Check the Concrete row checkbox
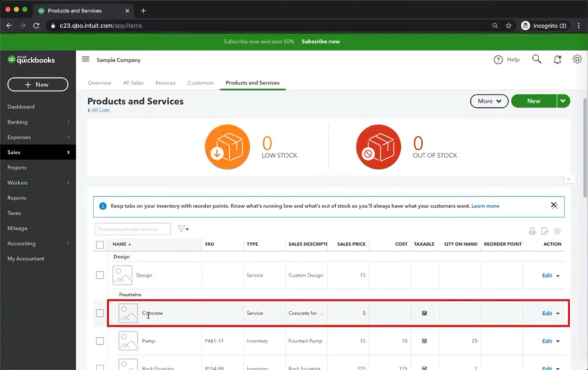Screen dimensions: 588x370 pyautogui.click(x=100, y=313)
